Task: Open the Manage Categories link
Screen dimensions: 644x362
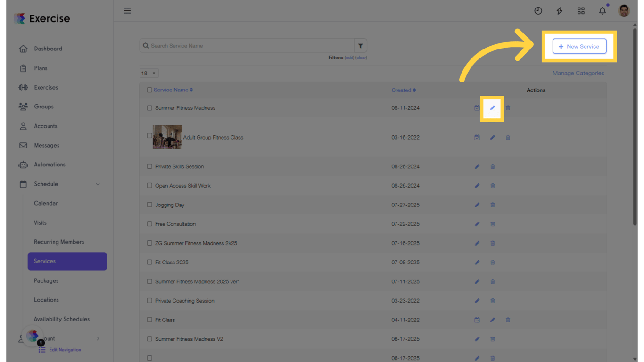Action: (x=578, y=74)
